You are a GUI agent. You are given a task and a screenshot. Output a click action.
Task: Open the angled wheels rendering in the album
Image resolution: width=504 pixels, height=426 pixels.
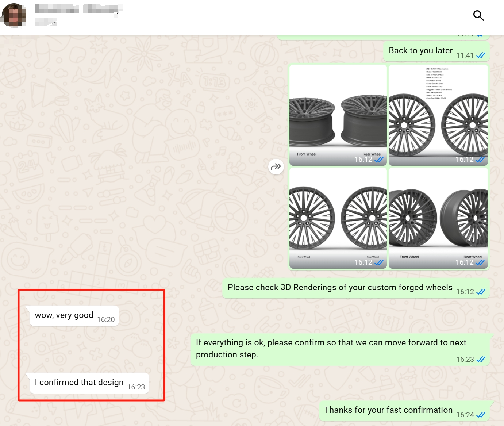point(438,218)
